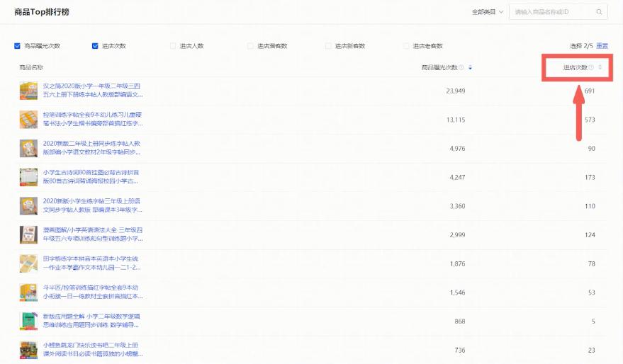Click thumbnail of 斗半匠 控笔训练 product
623x364 pixels.
click(28, 292)
